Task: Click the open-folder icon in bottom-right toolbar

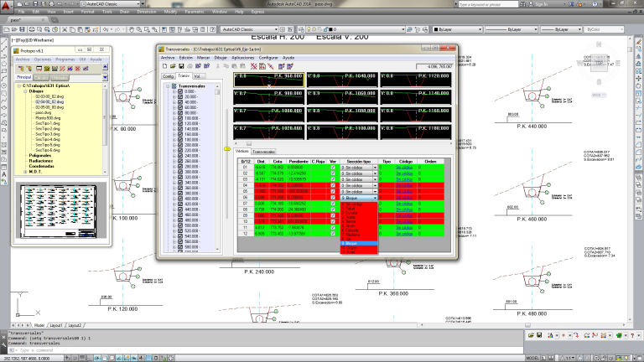Action: pyautogui.click(x=531, y=335)
